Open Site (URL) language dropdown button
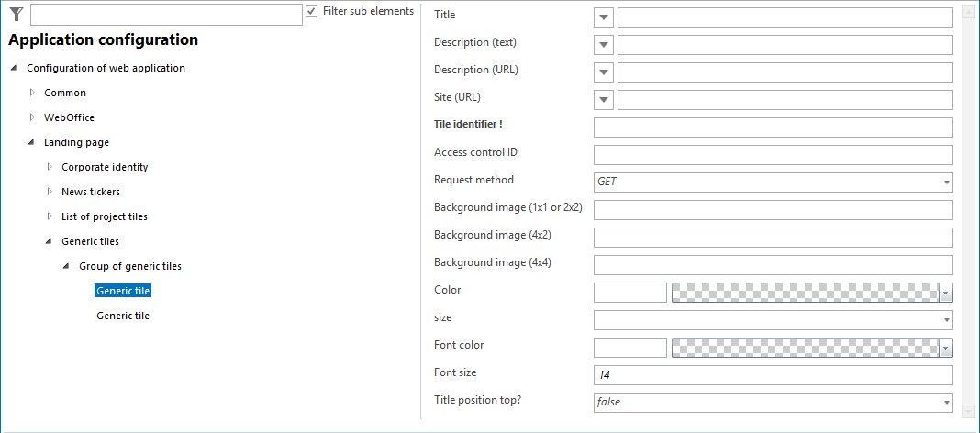Screen dimensions: 980x433 tap(604, 100)
